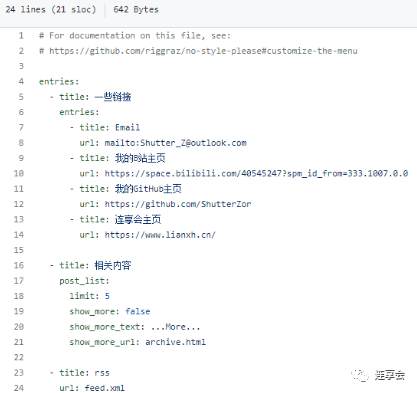The image size is (417, 393).
Task: Click the title Email text
Action: (x=110, y=127)
